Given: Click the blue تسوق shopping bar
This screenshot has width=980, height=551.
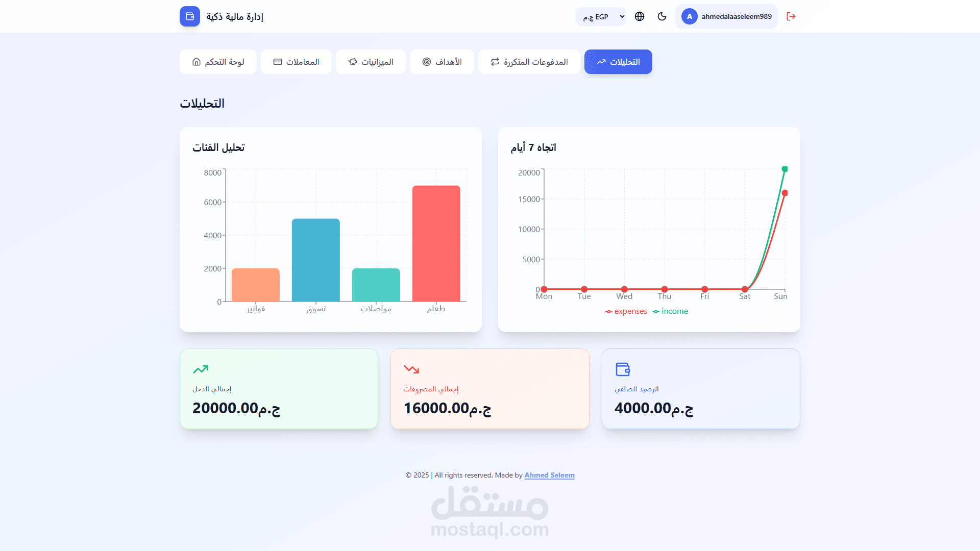Looking at the screenshot, I should pyautogui.click(x=315, y=260).
